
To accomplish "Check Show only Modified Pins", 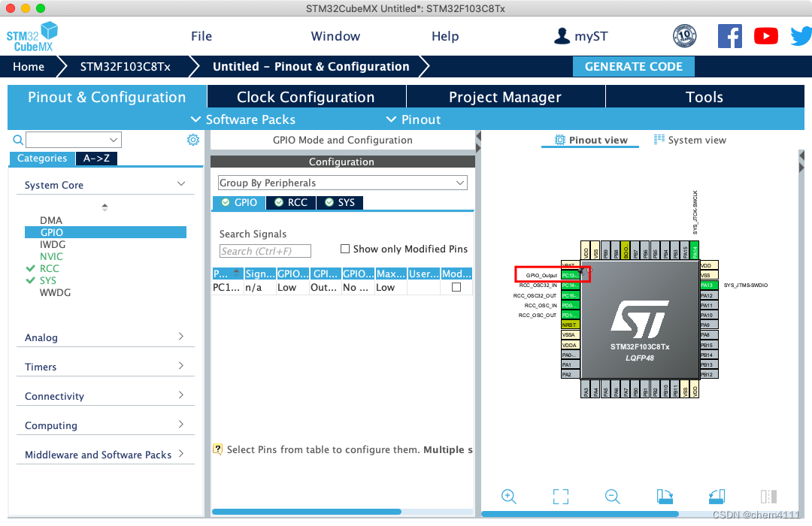I will (x=345, y=248).
